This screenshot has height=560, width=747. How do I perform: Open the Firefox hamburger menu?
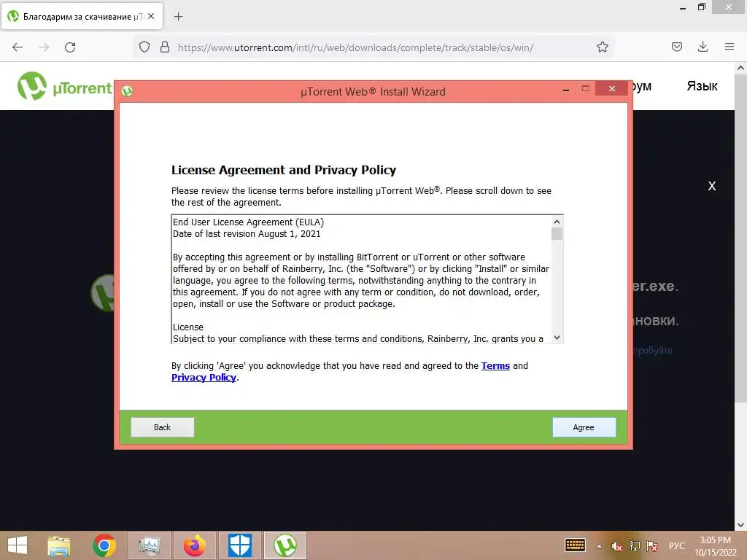tap(729, 47)
